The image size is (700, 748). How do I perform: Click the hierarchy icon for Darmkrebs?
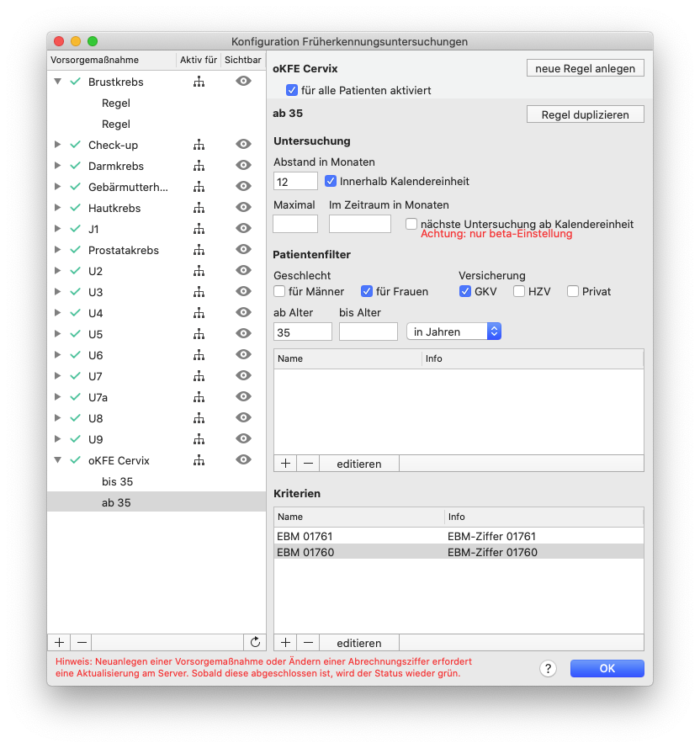click(199, 166)
